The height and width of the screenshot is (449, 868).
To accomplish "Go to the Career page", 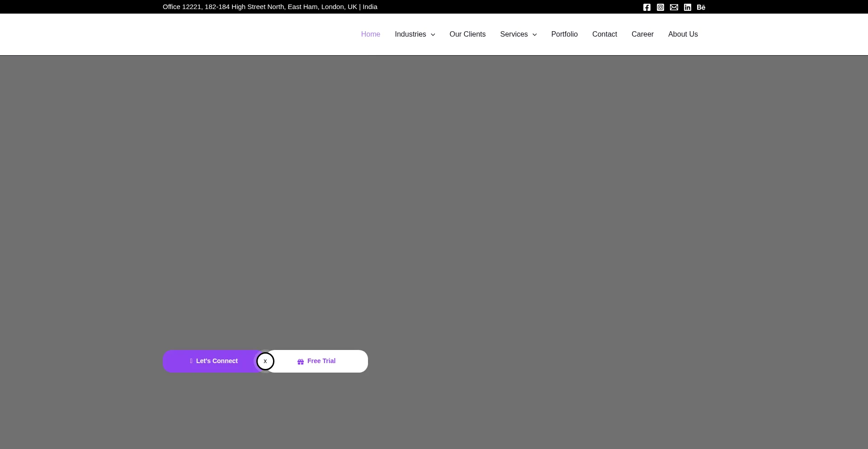I will (x=642, y=34).
